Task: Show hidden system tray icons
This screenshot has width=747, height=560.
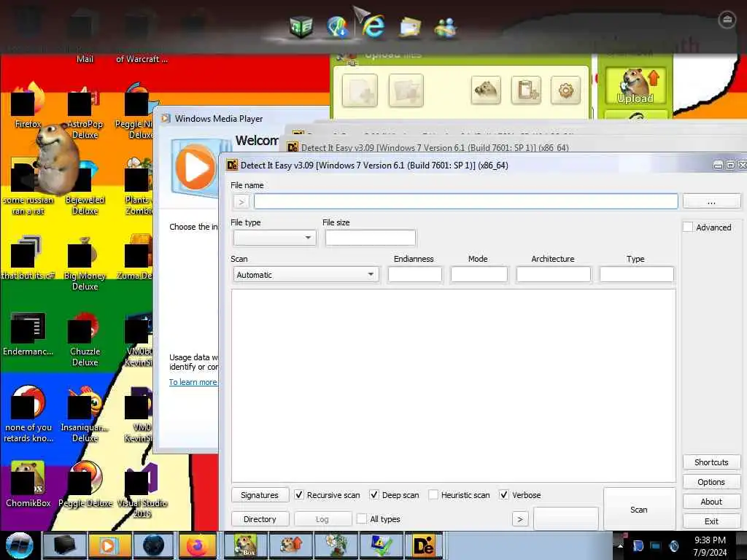Action: tap(620, 545)
